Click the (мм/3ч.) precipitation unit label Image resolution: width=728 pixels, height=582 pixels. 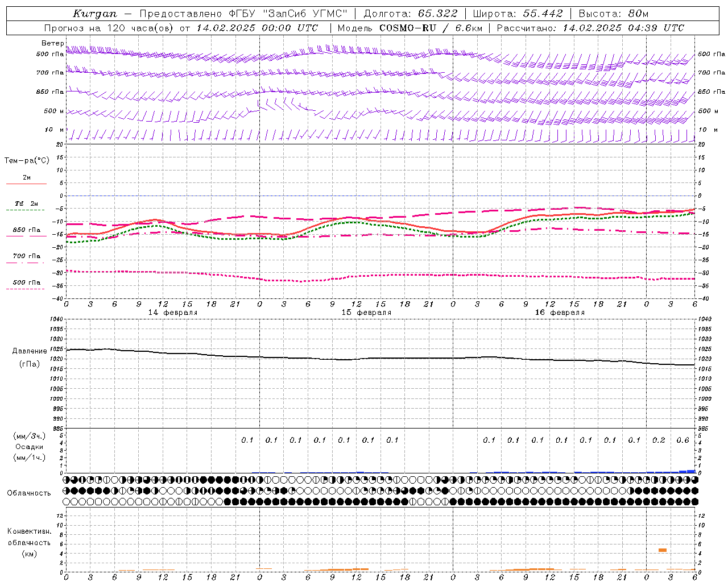point(30,436)
